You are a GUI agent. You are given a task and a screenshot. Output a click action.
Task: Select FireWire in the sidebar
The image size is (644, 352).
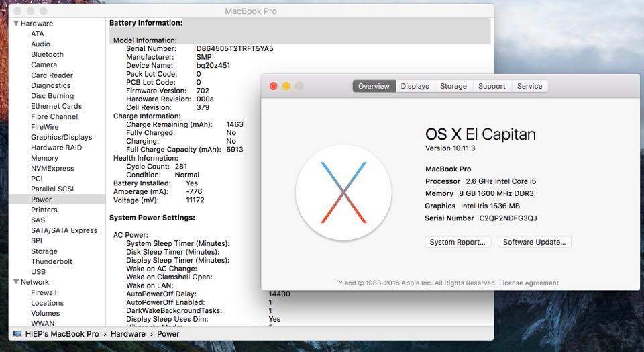[45, 127]
